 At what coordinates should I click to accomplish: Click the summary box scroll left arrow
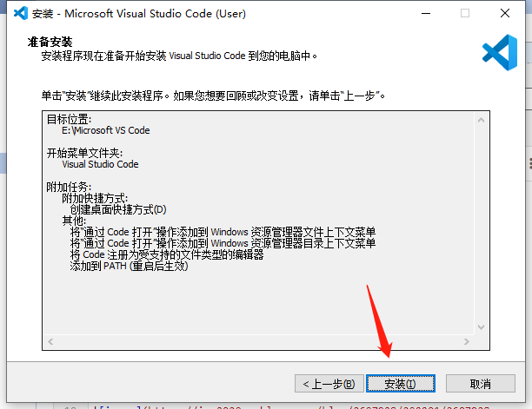[50, 341]
